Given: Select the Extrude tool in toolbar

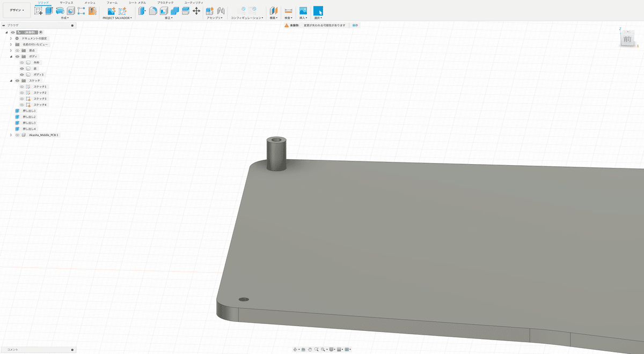Looking at the screenshot, I should point(49,11).
